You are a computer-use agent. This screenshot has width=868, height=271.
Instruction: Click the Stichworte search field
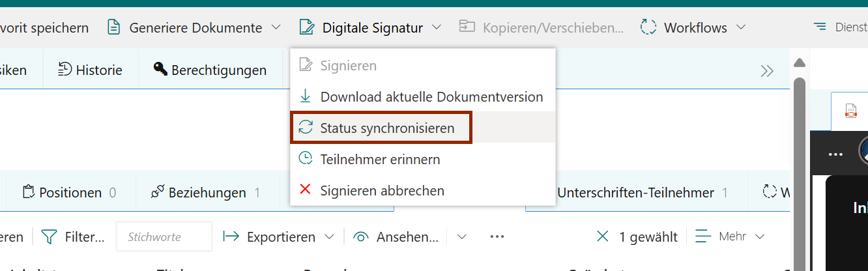164,237
